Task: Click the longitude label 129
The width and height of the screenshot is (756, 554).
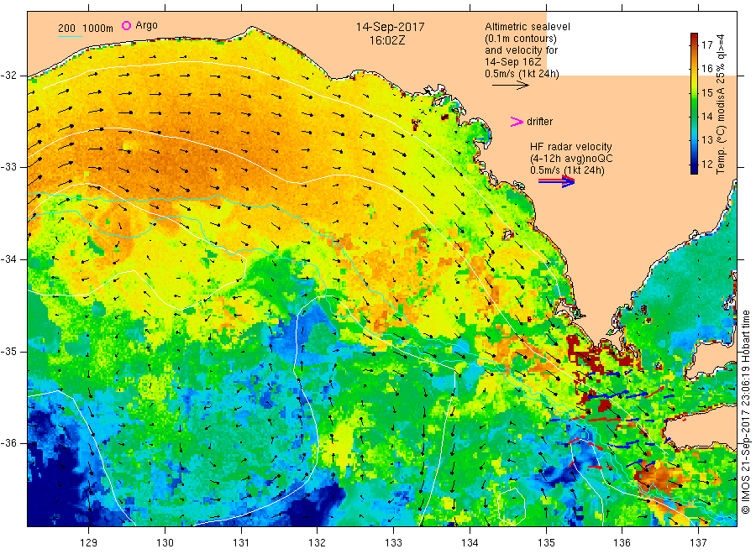Action: pyautogui.click(x=89, y=543)
